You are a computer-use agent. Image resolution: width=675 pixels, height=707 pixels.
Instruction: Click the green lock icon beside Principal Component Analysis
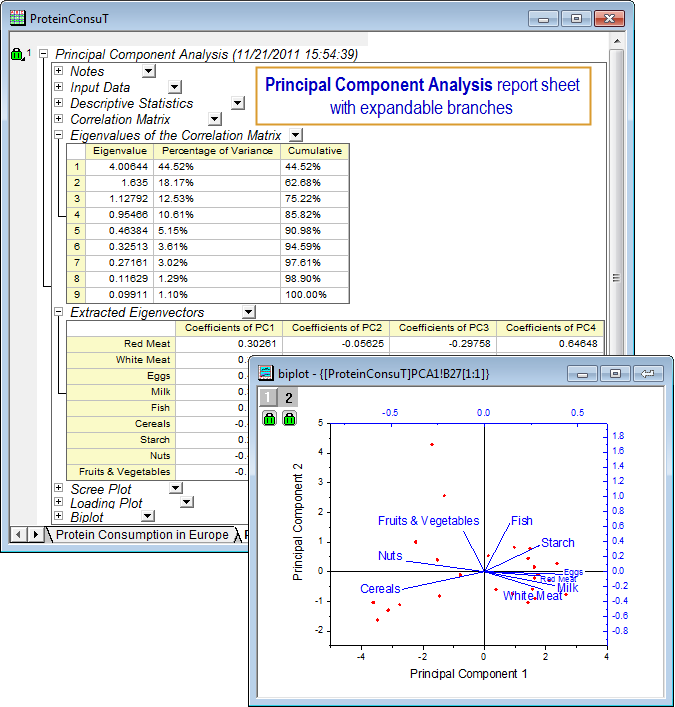16,55
